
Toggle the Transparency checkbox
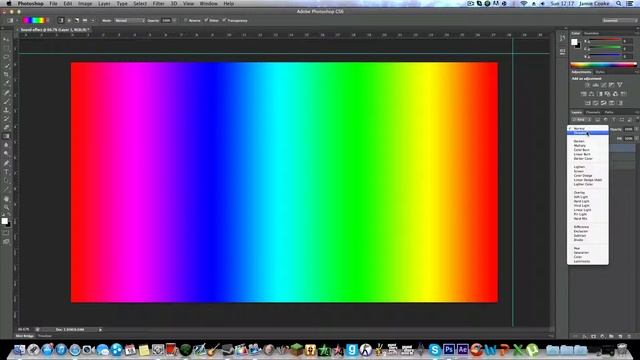(224, 20)
